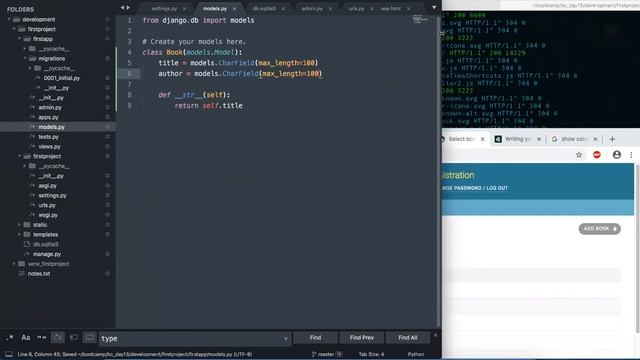Viewport: 640px width, 360px height.
Task: Open views.py in sidebar
Action: coord(49,147)
